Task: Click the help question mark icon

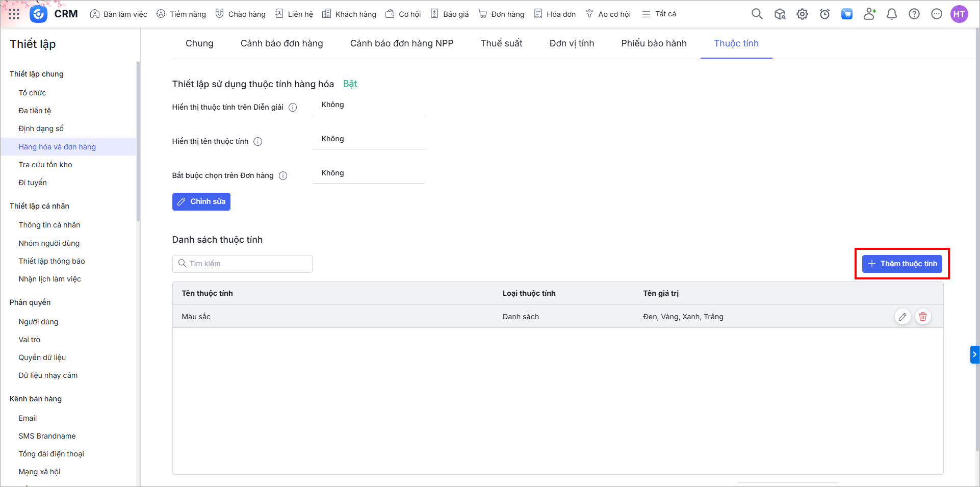Action: 914,14
